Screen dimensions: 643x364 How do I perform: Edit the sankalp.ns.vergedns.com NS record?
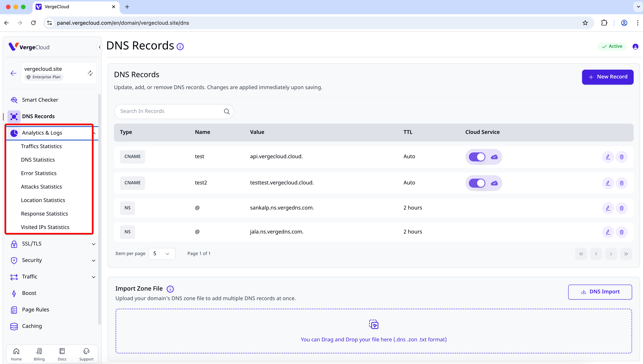tap(608, 208)
